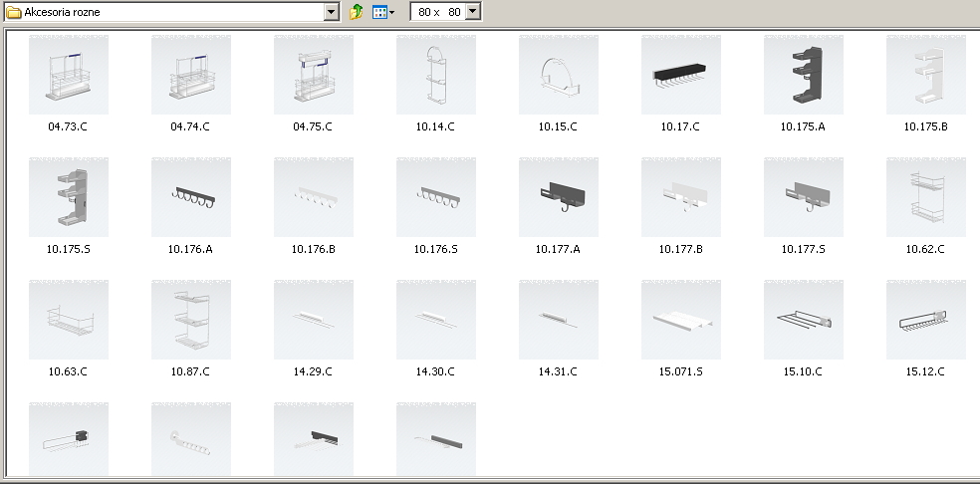Select the 04.75.C basket thumbnail
Viewport: 980px width, 484px height.
pyautogui.click(x=314, y=75)
